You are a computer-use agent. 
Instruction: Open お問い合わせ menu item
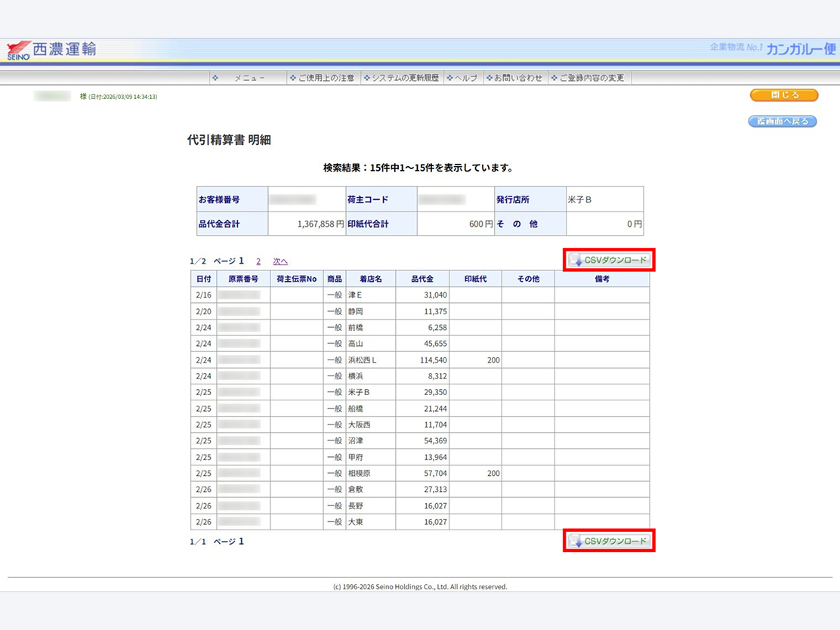pyautogui.click(x=515, y=79)
